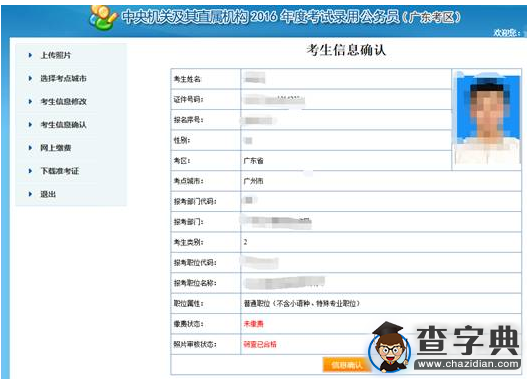Viewport: 527px width, 379px height.
Task: Open the 下载准考证 sidebar item
Action: (60, 171)
